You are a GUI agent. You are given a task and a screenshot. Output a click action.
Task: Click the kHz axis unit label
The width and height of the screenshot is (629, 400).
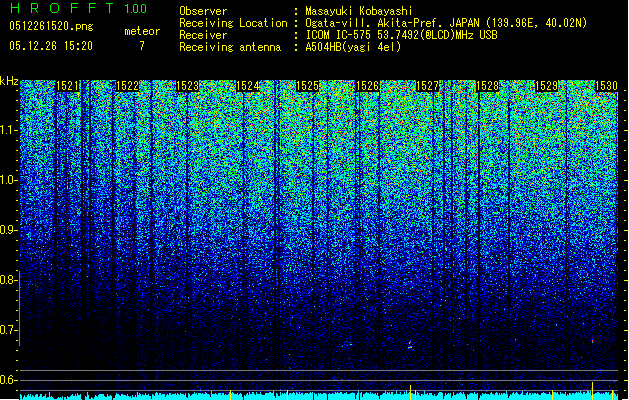9,81
